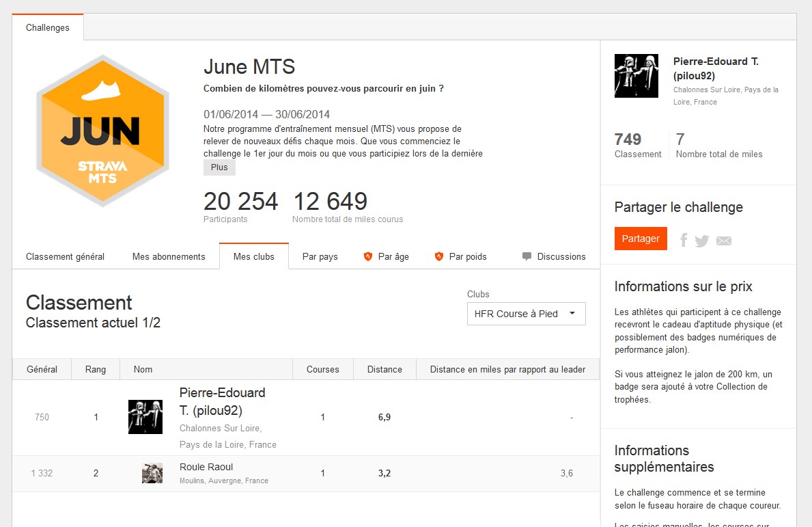
Task: Click the Courses column header
Action: click(x=322, y=370)
